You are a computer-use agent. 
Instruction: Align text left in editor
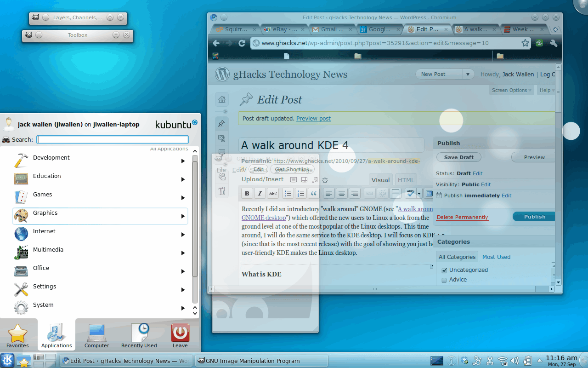pyautogui.click(x=328, y=193)
